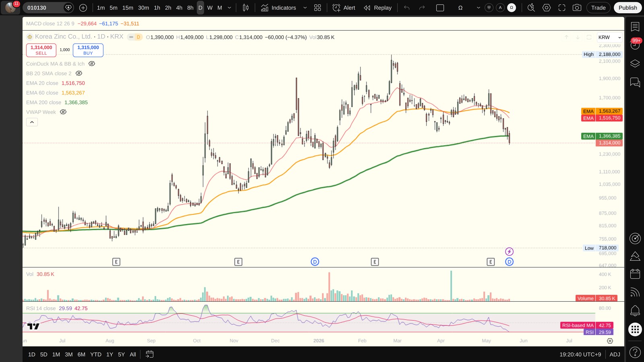Click the BUY 1,315,000 button
This screenshot has height=362, width=644.
pyautogui.click(x=88, y=50)
